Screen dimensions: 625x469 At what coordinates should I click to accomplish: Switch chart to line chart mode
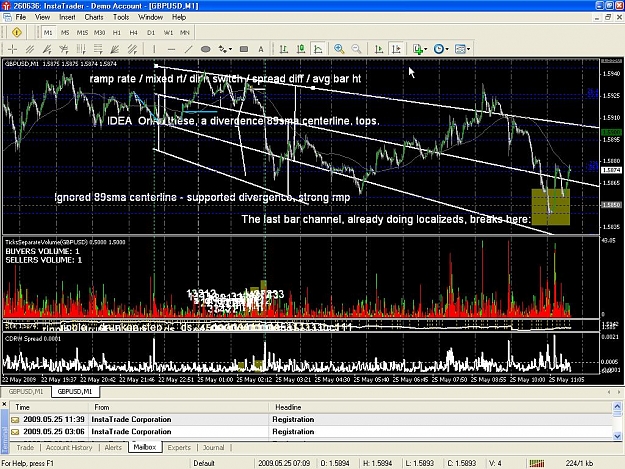tap(318, 49)
